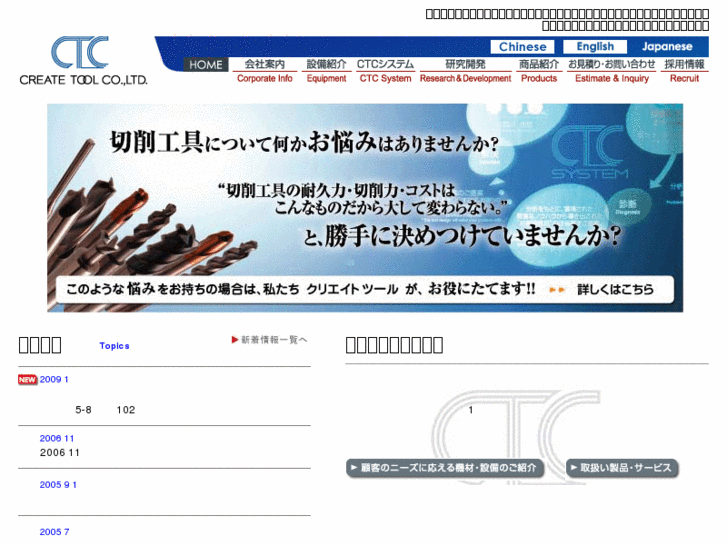Click the orange double arrow in banner
The height and width of the screenshot is (545, 727).
pos(557,290)
